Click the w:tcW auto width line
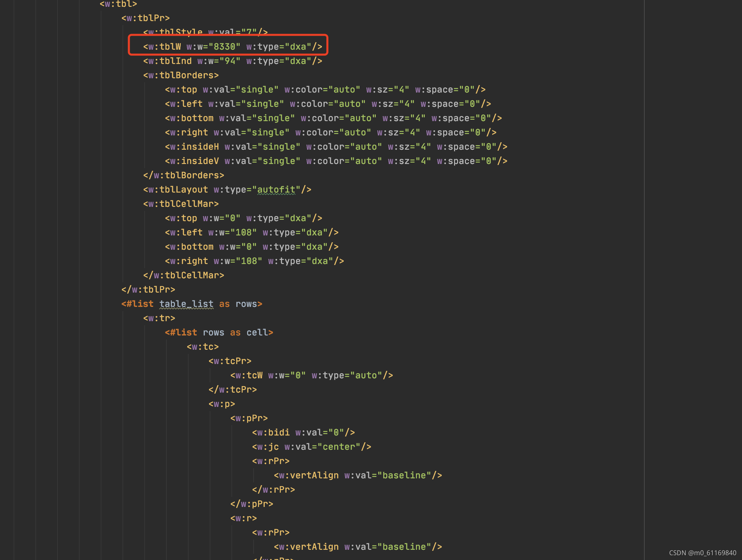 [311, 375]
